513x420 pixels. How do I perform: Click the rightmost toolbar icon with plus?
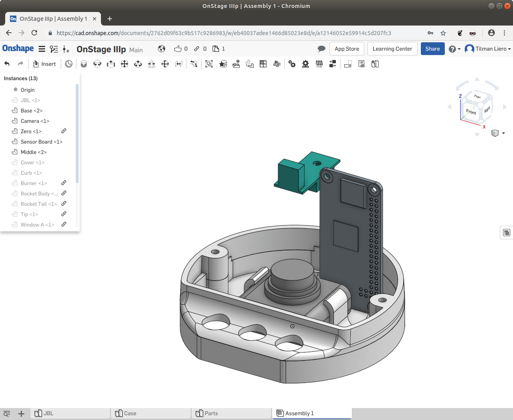(x=375, y=64)
